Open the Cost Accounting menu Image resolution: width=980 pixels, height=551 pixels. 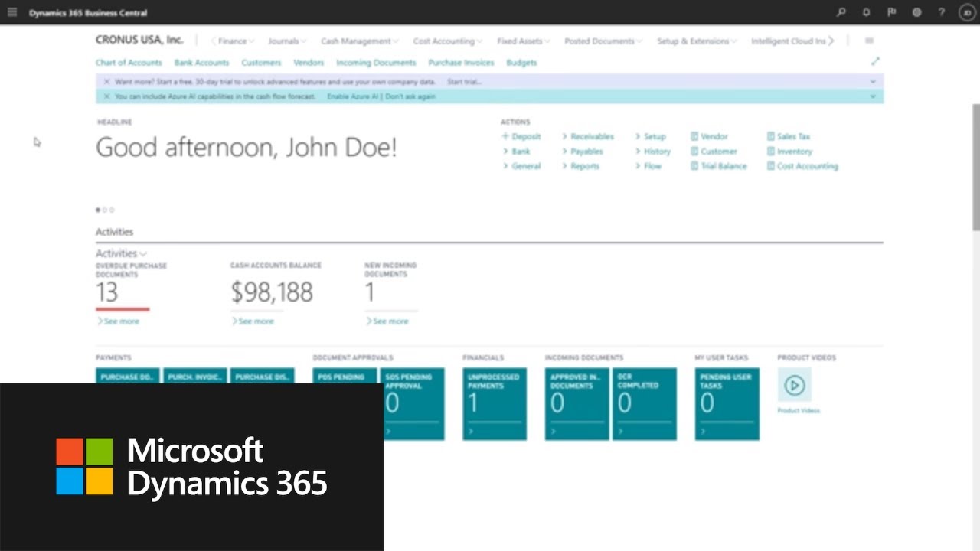click(447, 41)
